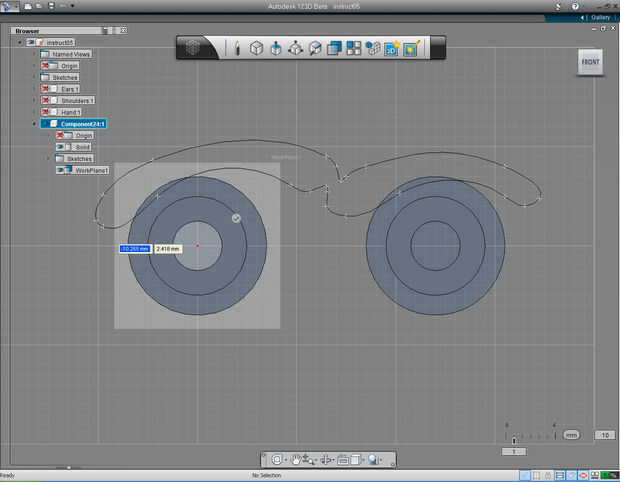This screenshot has width=620, height=482.
Task: Collapse the Component24:1 tree node
Action: [x=34, y=124]
